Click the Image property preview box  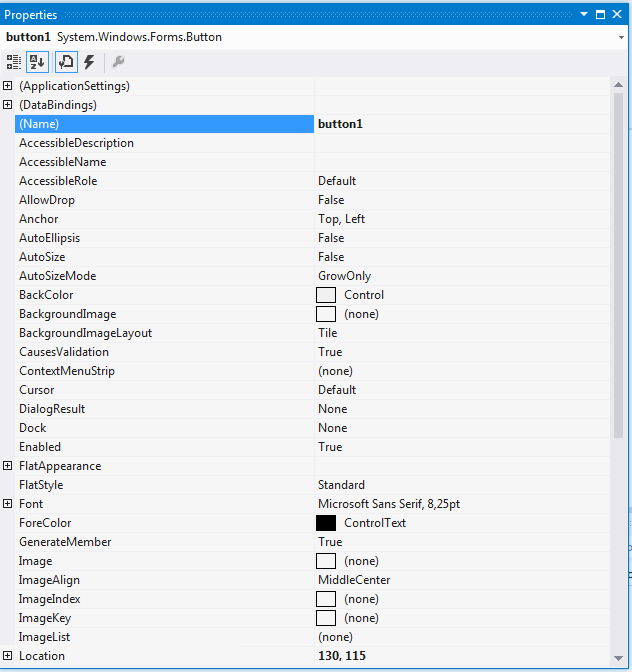coord(326,561)
